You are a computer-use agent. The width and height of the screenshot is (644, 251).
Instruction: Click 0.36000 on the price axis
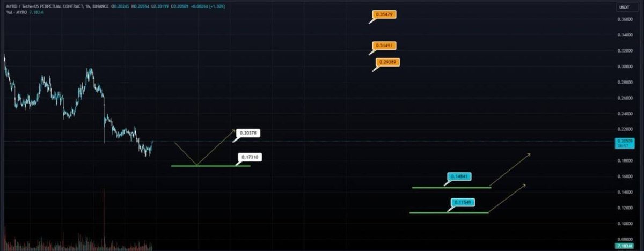626,19
